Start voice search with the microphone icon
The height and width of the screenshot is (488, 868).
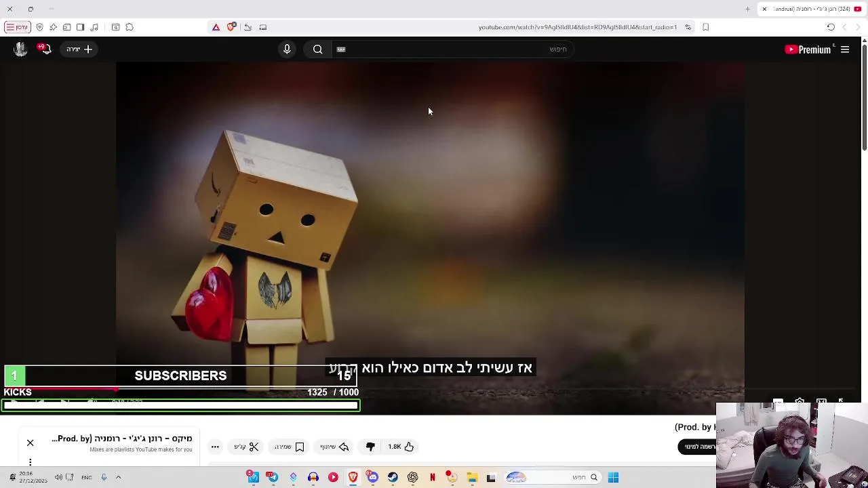pos(287,49)
